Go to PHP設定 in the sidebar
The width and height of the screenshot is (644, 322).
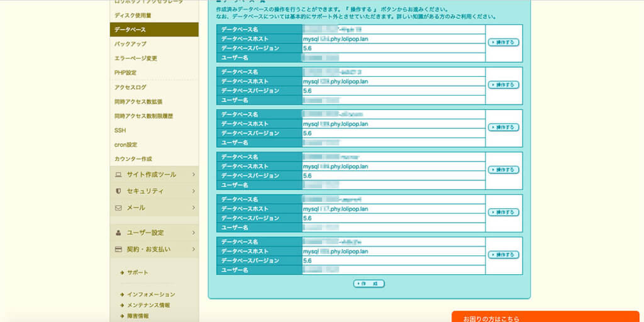(125, 73)
